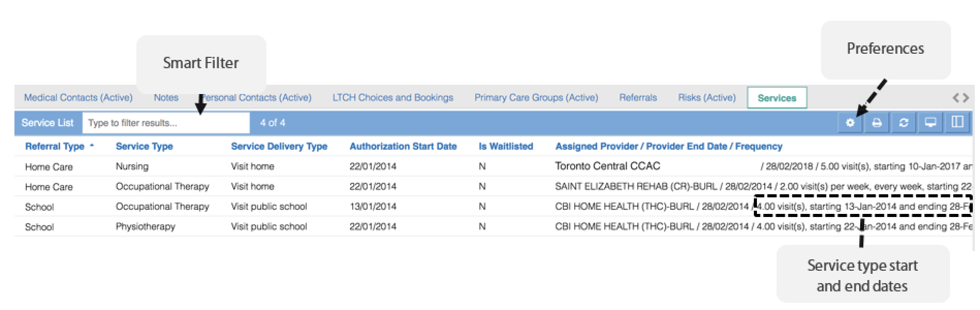Open Primary Care Groups (Active) tab

pyautogui.click(x=536, y=98)
